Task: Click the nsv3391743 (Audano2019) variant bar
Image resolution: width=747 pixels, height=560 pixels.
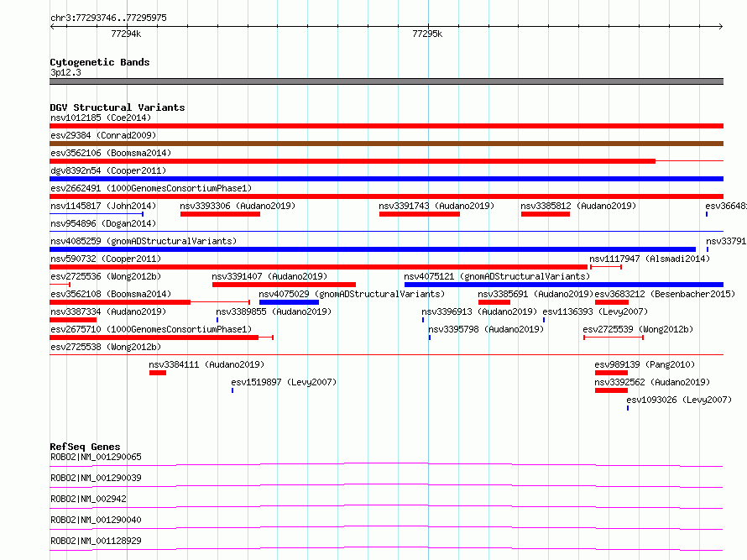Action: (419, 214)
